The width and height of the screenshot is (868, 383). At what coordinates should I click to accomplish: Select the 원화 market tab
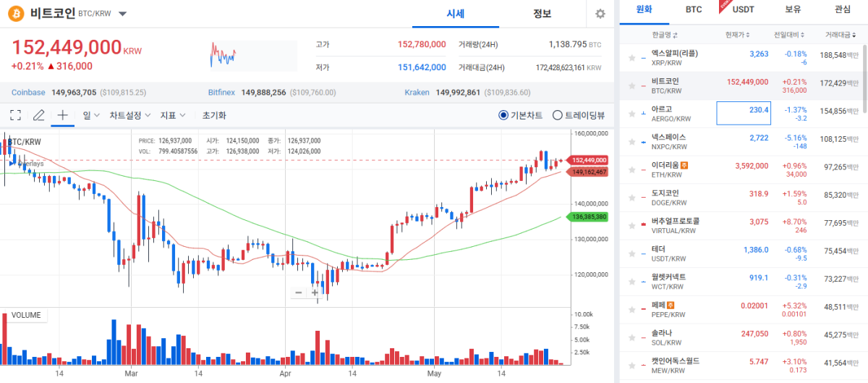point(643,10)
